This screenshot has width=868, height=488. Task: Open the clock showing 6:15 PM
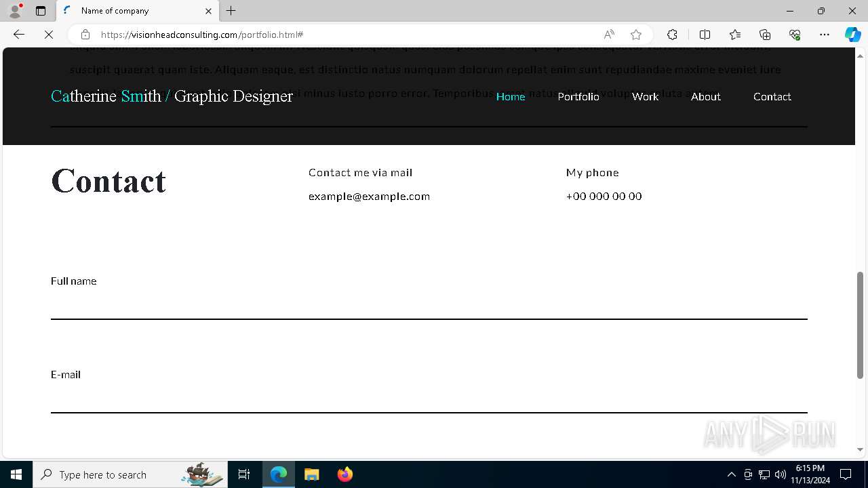click(x=810, y=474)
